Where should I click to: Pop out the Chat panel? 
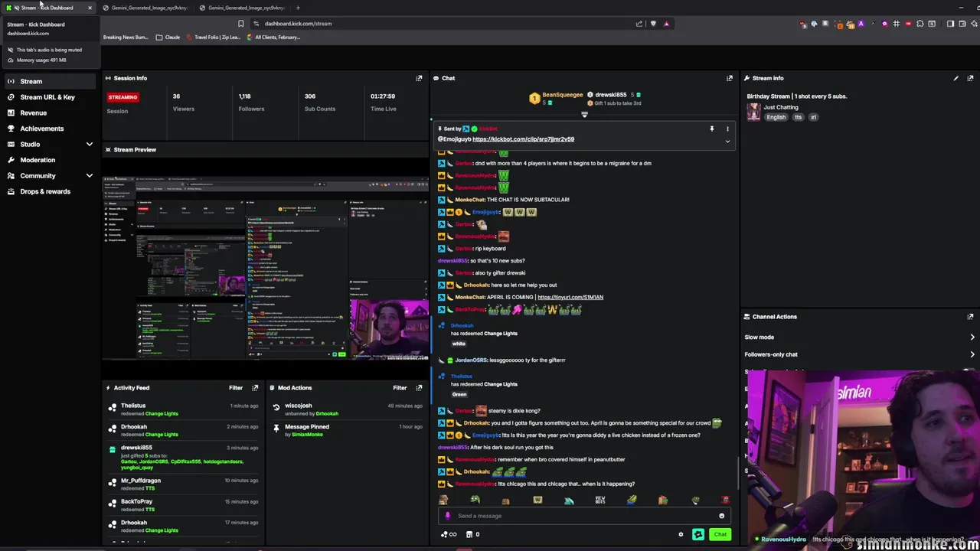click(x=729, y=78)
